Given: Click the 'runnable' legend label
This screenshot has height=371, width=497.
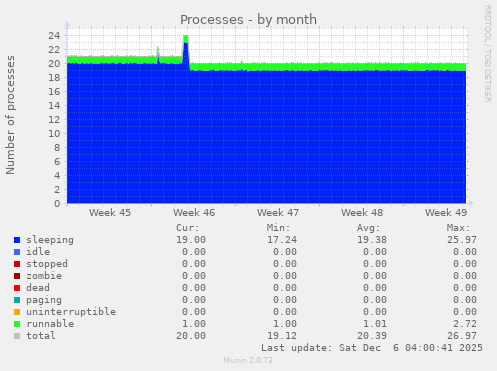Looking at the screenshot, I should [50, 324].
